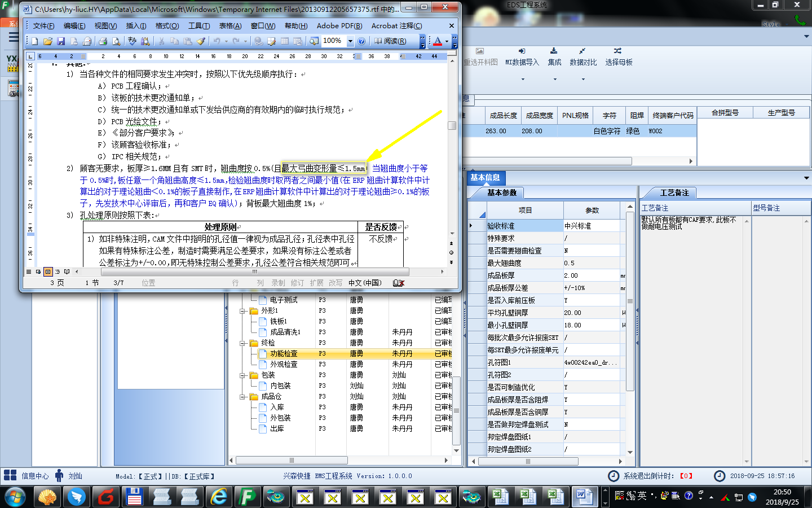
Task: Insert hyperlink via the globe icon
Action: (258, 41)
